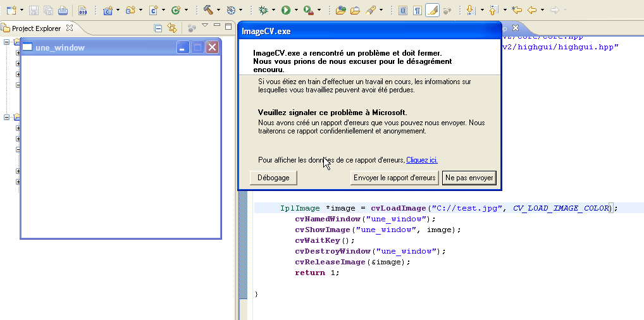The width and height of the screenshot is (644, 320).
Task: Maximize the Project Explorer view
Action: click(228, 26)
